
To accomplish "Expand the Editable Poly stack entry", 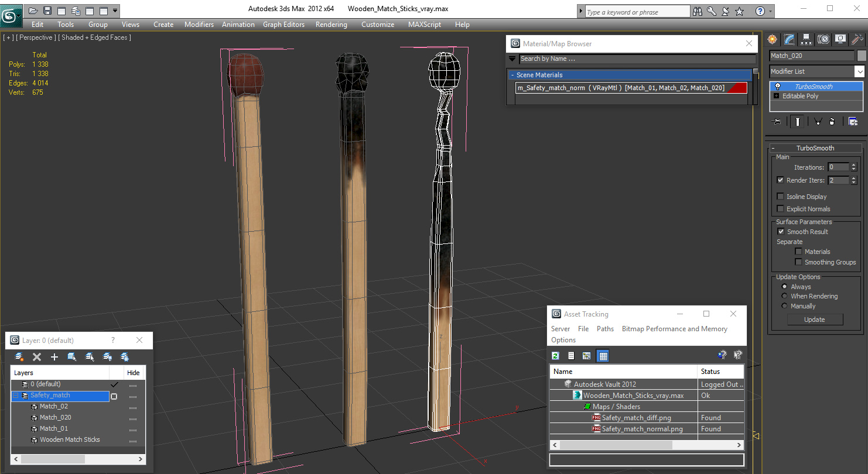I will [x=777, y=96].
